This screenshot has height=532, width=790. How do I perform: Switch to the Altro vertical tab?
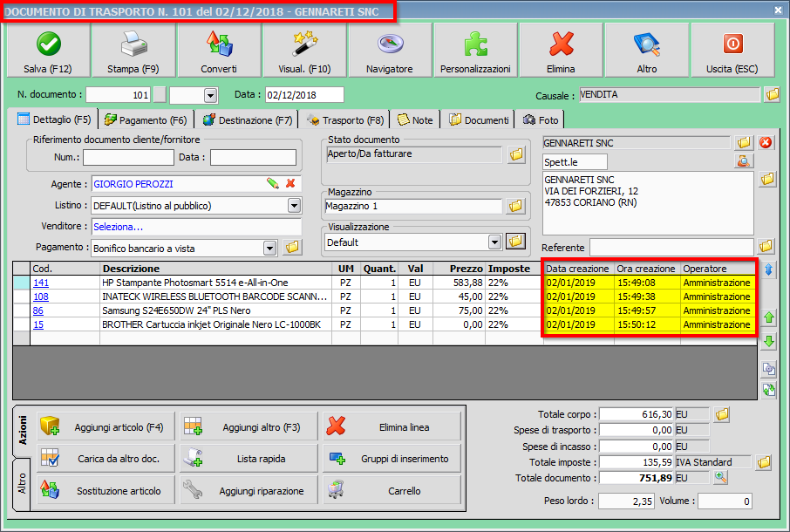pos(22,484)
